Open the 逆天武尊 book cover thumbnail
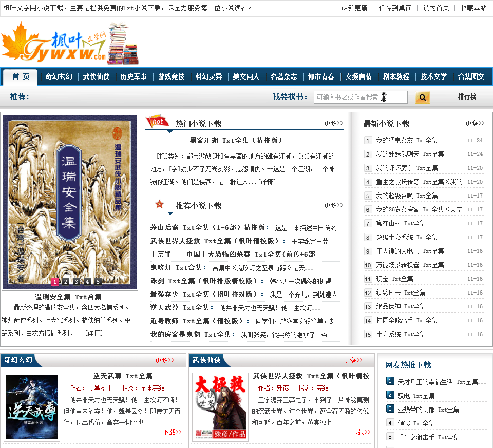 (x=32, y=407)
